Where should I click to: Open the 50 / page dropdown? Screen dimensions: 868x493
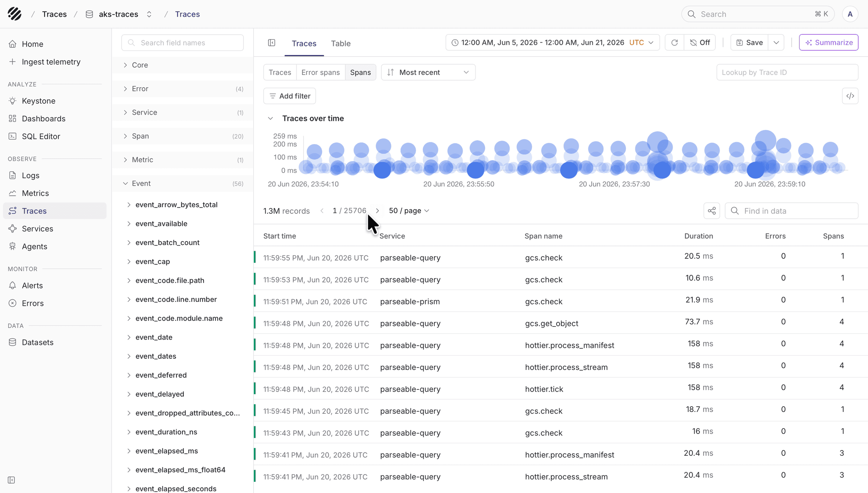tap(409, 211)
